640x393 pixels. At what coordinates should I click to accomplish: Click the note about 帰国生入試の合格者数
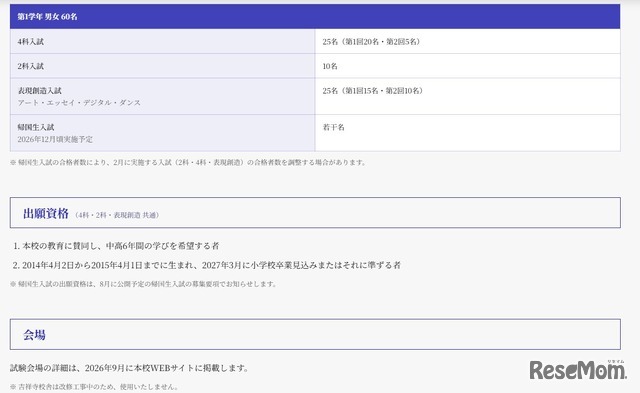pyautogui.click(x=188, y=162)
